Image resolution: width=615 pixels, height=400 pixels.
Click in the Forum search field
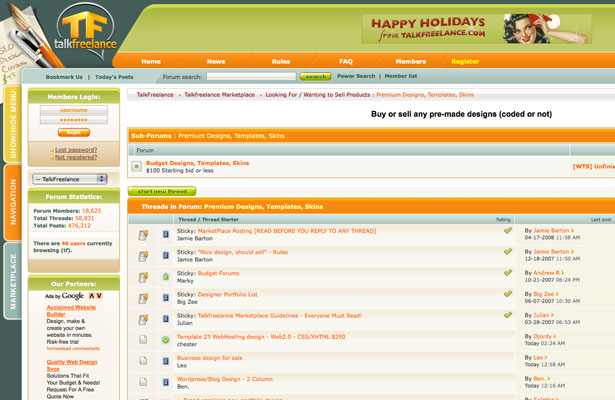coord(251,76)
